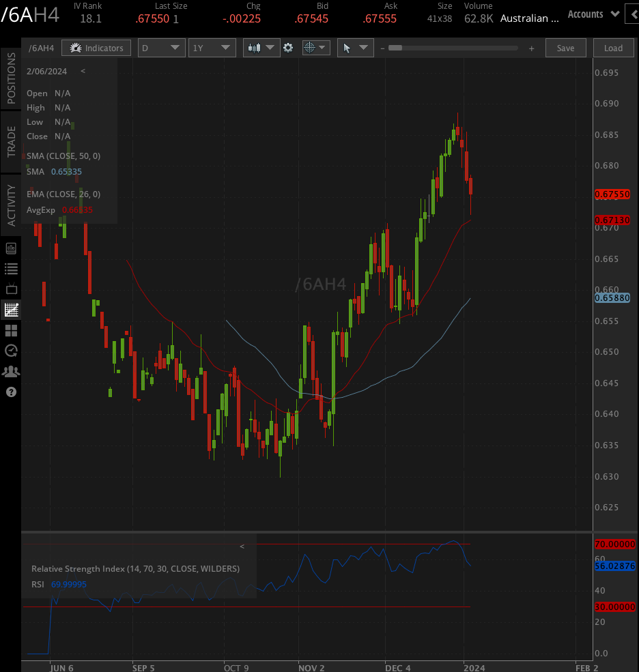Save the chart settings
The image size is (639, 672).
[566, 48]
